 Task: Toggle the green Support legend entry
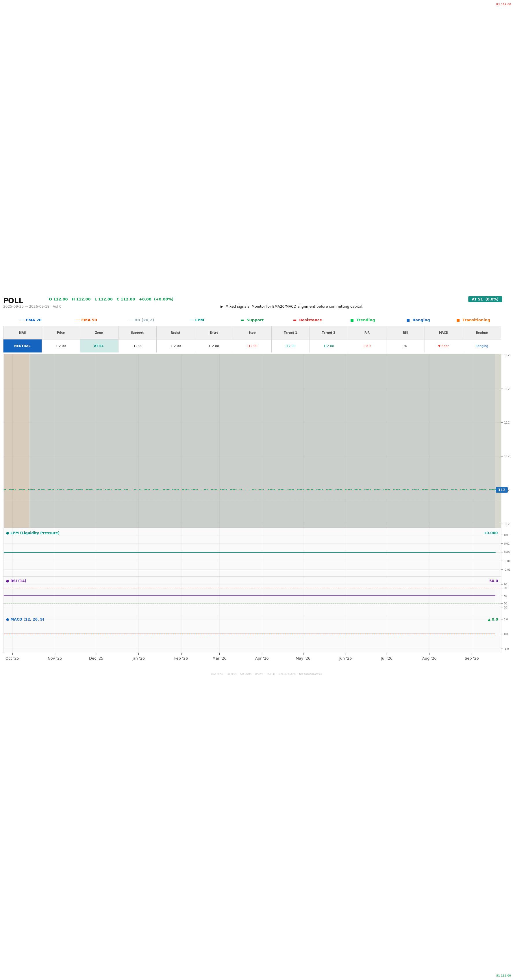252,320
